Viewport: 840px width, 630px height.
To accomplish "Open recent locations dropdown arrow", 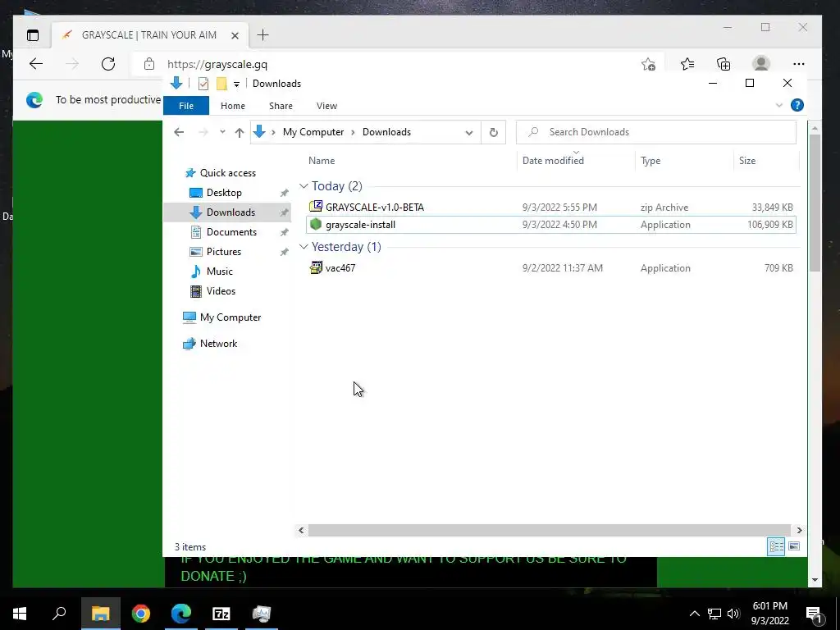I will click(222, 132).
